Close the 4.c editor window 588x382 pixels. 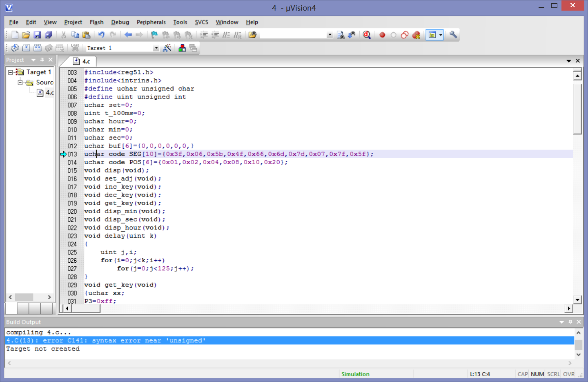578,61
